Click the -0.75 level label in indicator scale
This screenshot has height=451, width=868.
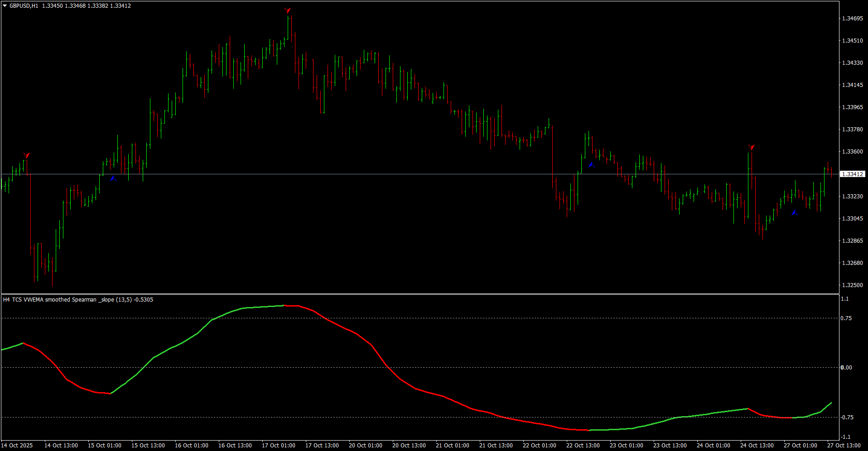[x=847, y=417]
